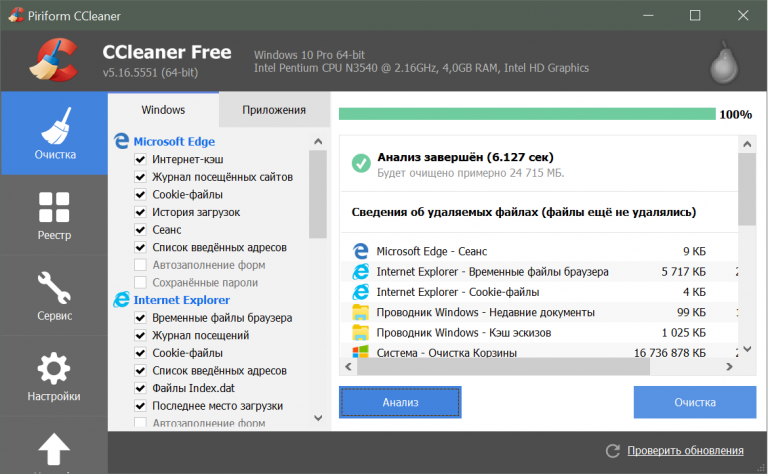Viewport: 768px width, 474px height.
Task: Click the pear icon in header
Action: (724, 63)
